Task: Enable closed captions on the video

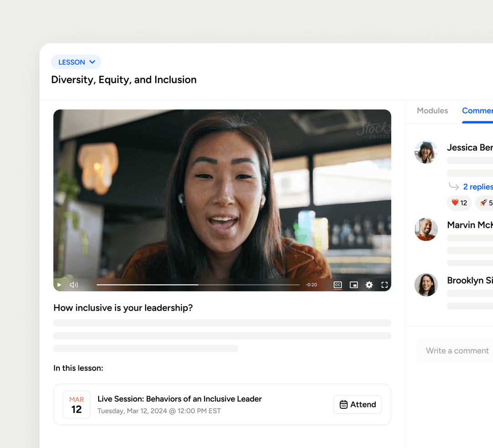Action: pyautogui.click(x=337, y=285)
